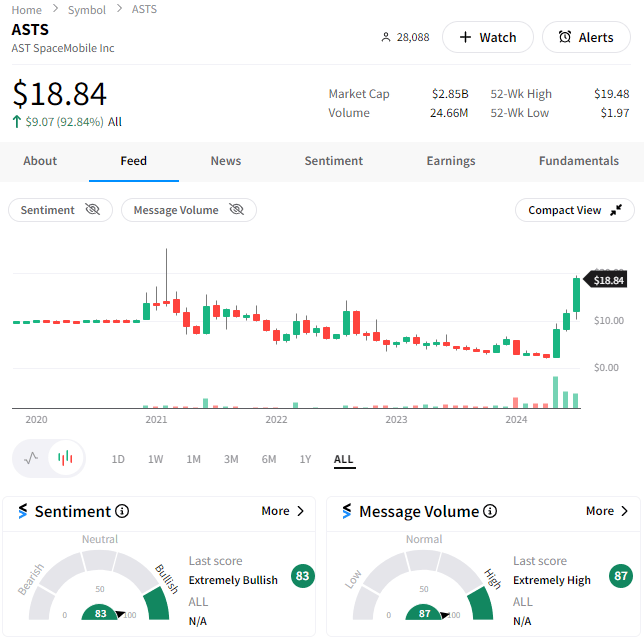
Task: Click the watchers person icon
Action: point(386,37)
